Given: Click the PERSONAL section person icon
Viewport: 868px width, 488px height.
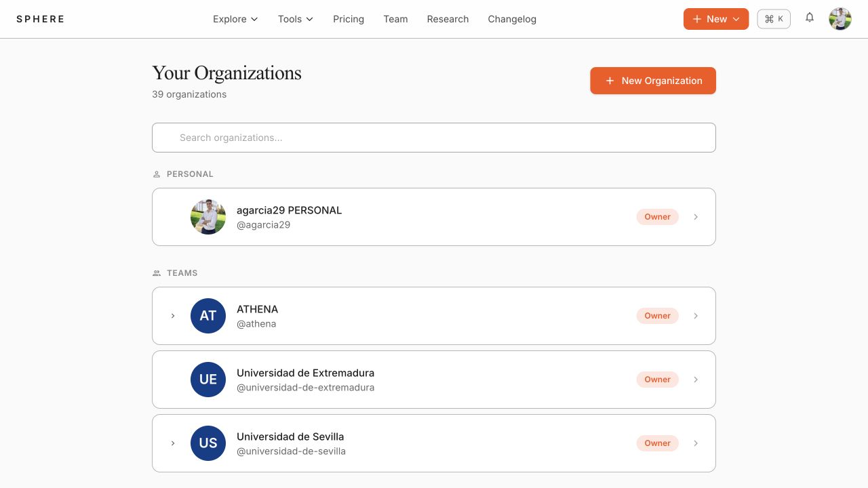Looking at the screenshot, I should point(157,174).
